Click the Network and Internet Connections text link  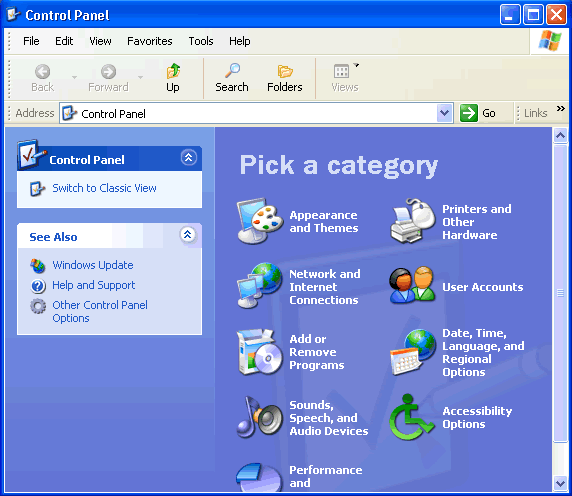pyautogui.click(x=325, y=287)
